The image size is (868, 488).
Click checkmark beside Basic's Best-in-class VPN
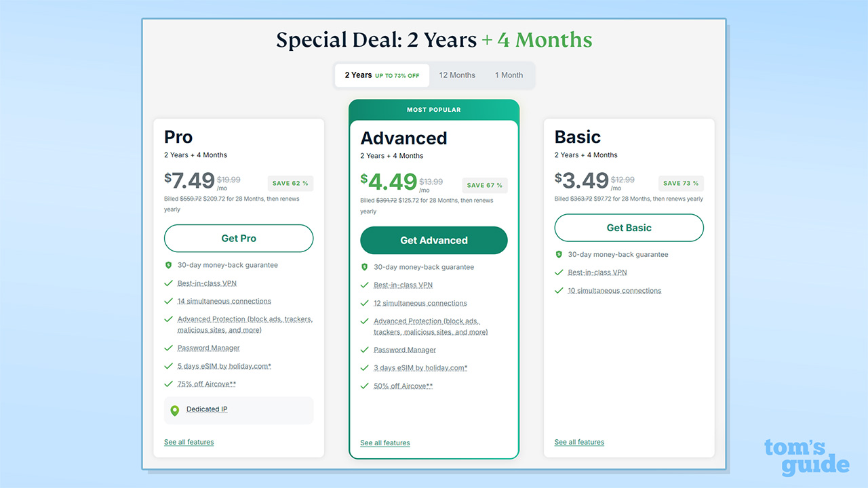559,272
